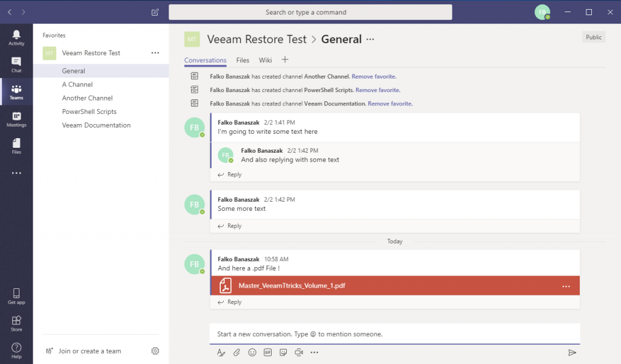The width and height of the screenshot is (621, 364).
Task: Switch to the Files tab
Action: coord(243,60)
